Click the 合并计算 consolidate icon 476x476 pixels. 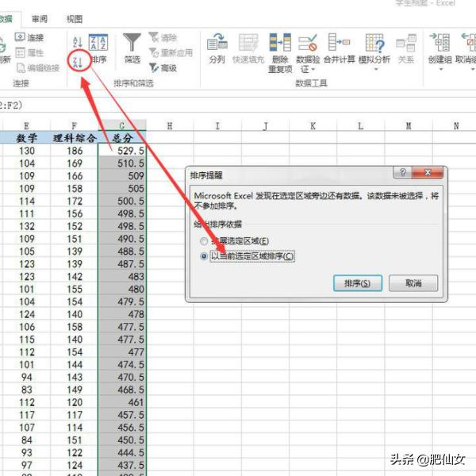[x=339, y=42]
